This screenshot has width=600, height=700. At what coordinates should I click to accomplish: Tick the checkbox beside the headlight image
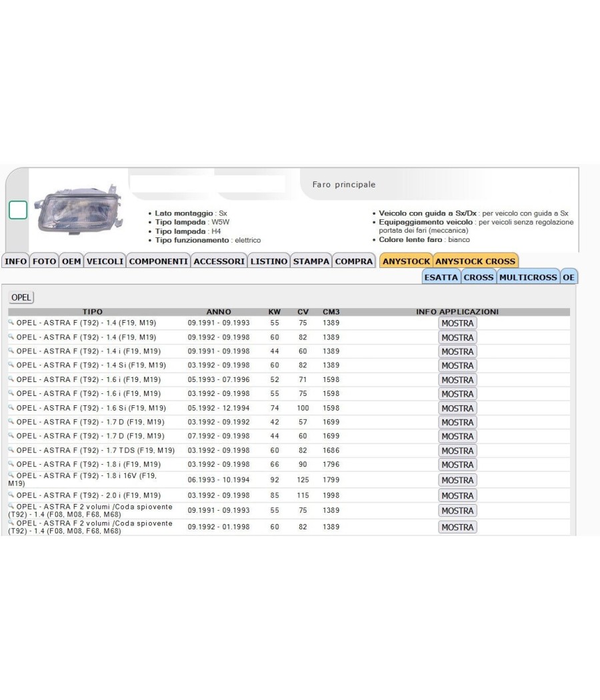pyautogui.click(x=18, y=210)
